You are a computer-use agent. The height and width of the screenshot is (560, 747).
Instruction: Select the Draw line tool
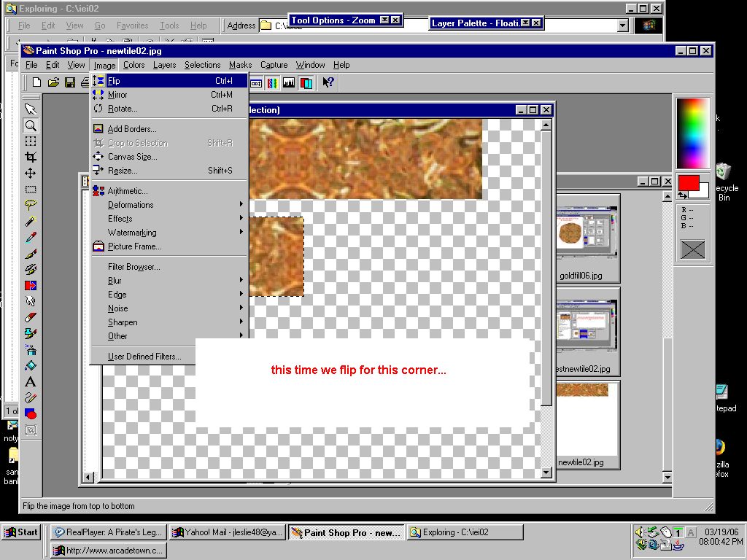pos(31,397)
